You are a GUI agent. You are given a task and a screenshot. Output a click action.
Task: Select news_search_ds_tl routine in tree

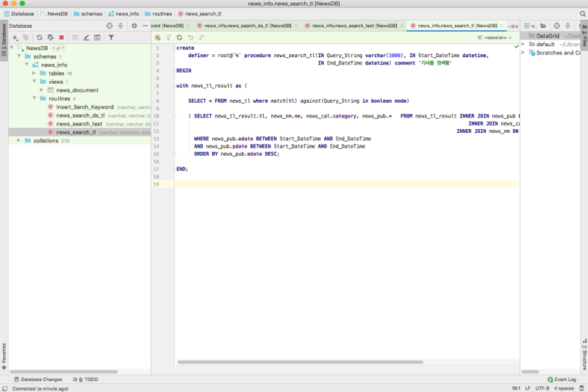80,115
